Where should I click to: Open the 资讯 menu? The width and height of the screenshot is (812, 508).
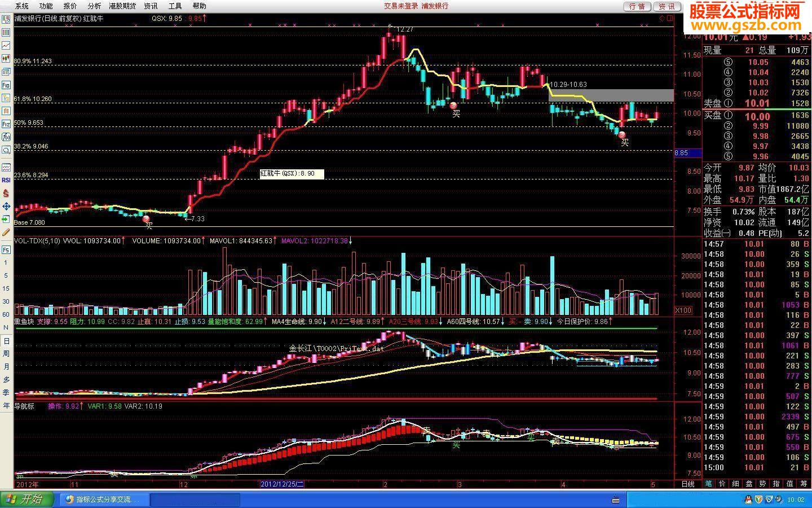151,6
